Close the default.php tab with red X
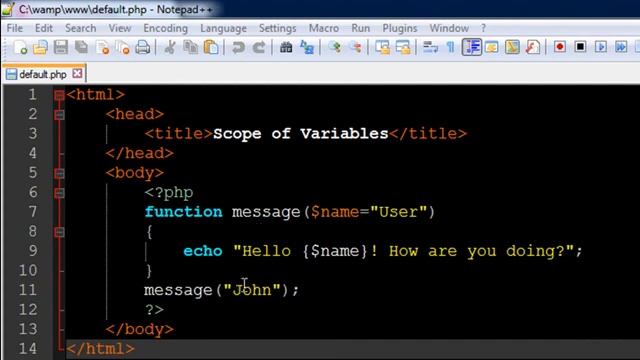The image size is (640, 360). (77, 73)
